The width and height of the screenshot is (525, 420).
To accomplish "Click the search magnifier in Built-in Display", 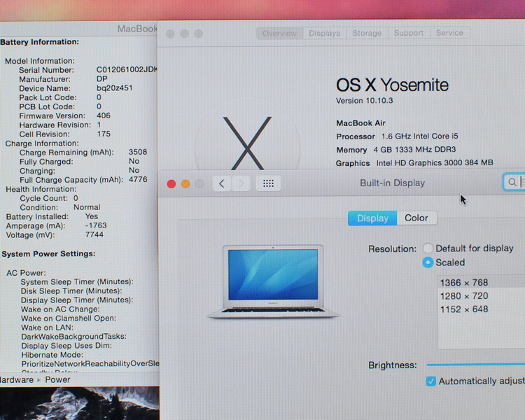I will [512, 182].
